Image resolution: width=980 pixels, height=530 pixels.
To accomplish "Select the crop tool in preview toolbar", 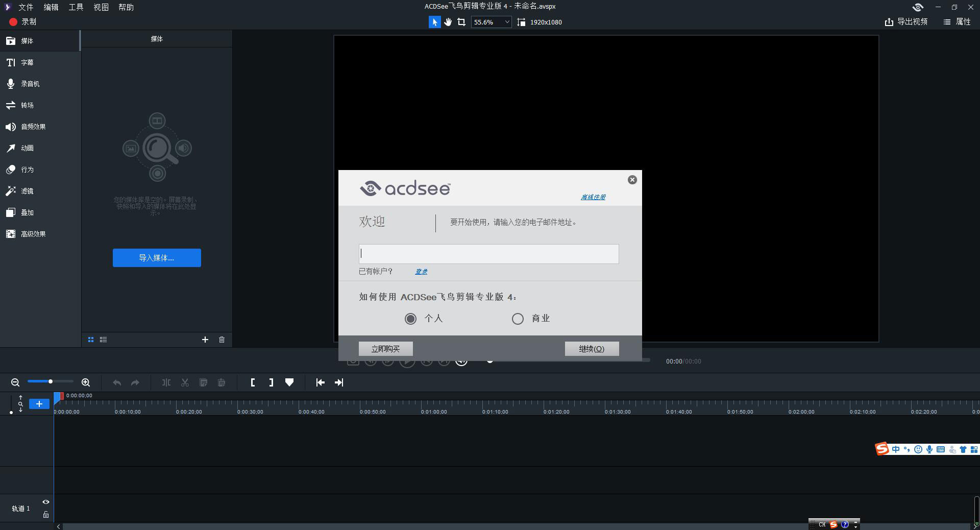I will [x=461, y=22].
